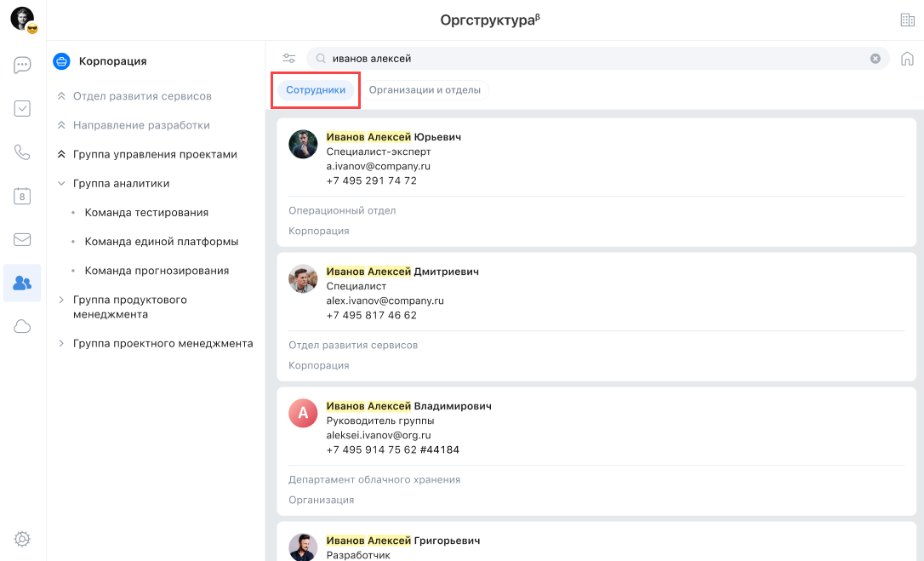Open chats via speech bubble sidebar icon
Screen dimensions: 924x561
pos(22,65)
